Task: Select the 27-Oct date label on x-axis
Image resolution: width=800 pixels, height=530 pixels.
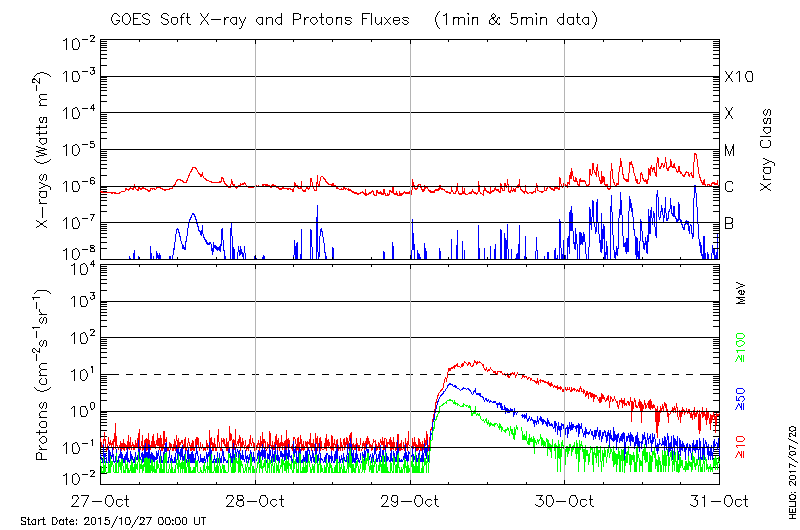Action: point(100,501)
